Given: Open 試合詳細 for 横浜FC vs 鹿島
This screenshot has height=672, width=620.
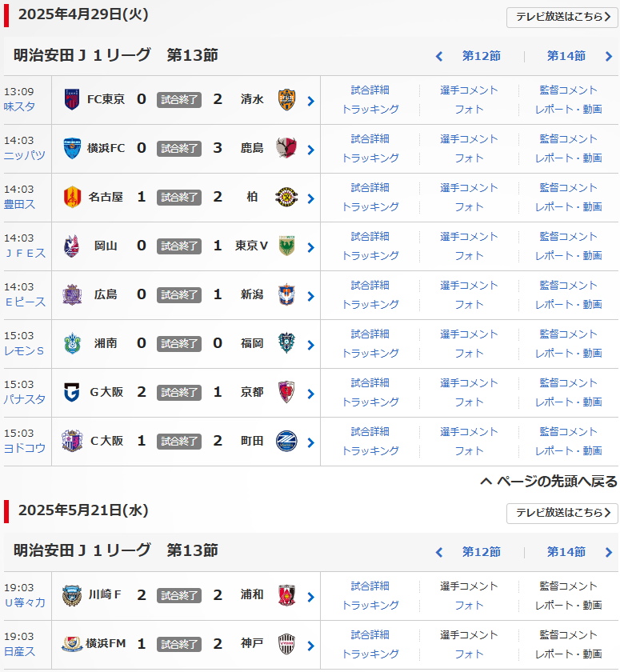Looking at the screenshot, I should pyautogui.click(x=370, y=139).
